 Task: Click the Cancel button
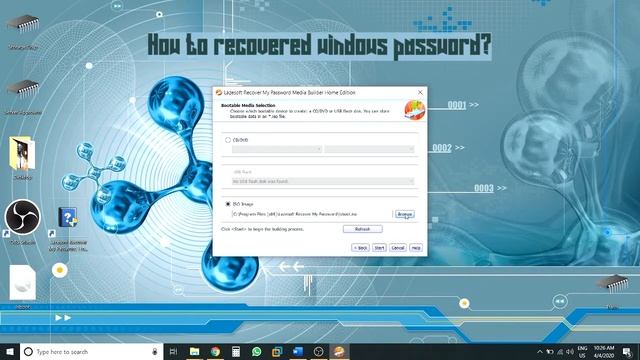click(x=398, y=248)
